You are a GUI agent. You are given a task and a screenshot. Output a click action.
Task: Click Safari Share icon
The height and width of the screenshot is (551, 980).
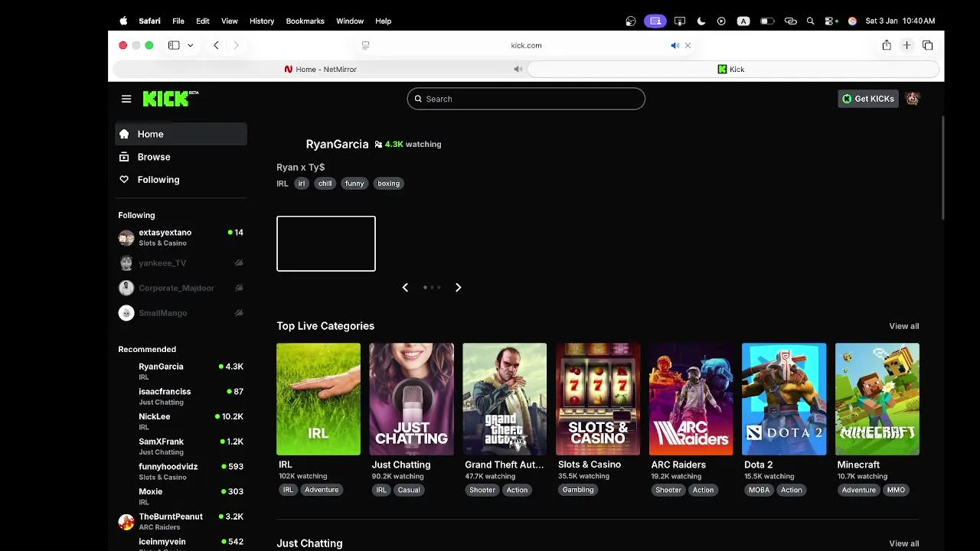(887, 45)
